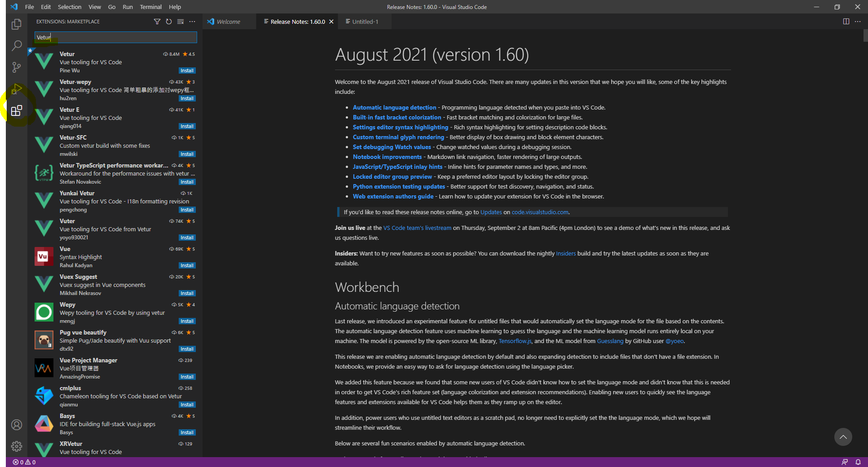Open errors and warnings in status bar

point(24,462)
